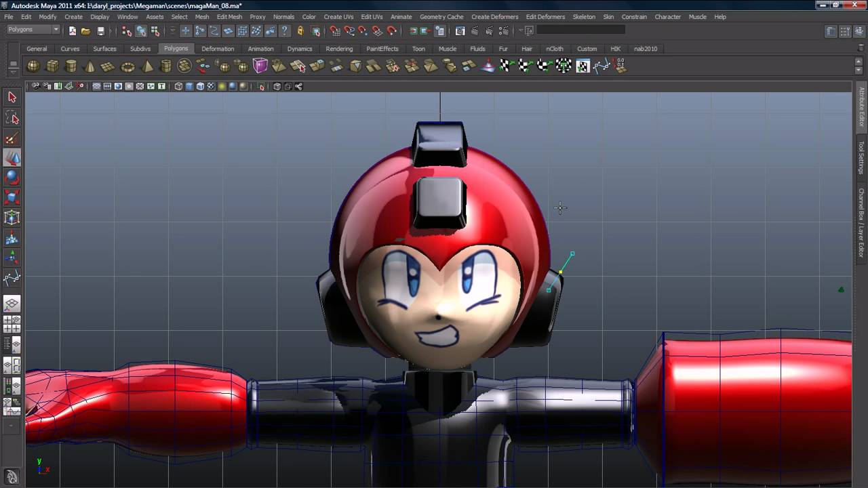Open the Edit Mesh menu
This screenshot has height=488, width=868.
pos(229,17)
